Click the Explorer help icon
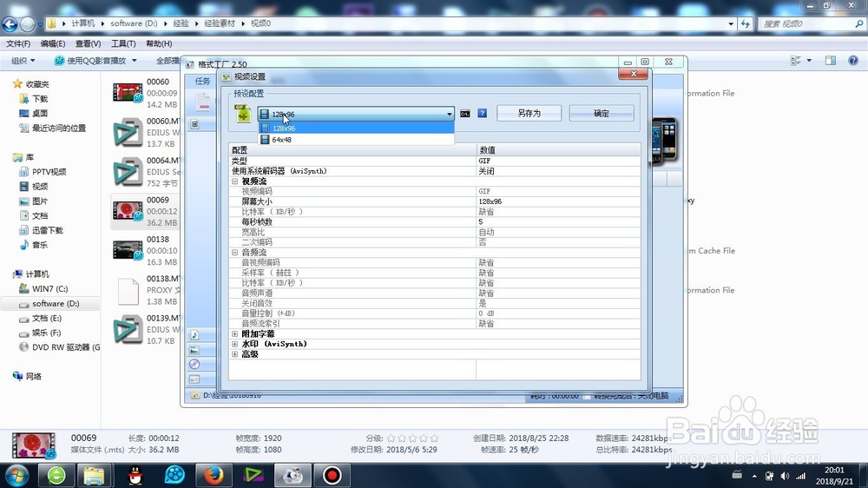Image resolution: width=868 pixels, height=488 pixels. click(853, 61)
